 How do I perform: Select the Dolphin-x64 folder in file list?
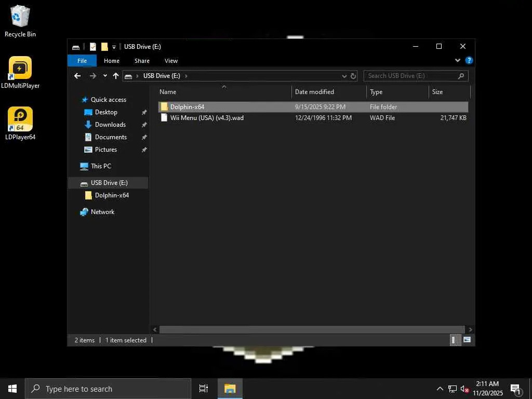tap(313, 107)
